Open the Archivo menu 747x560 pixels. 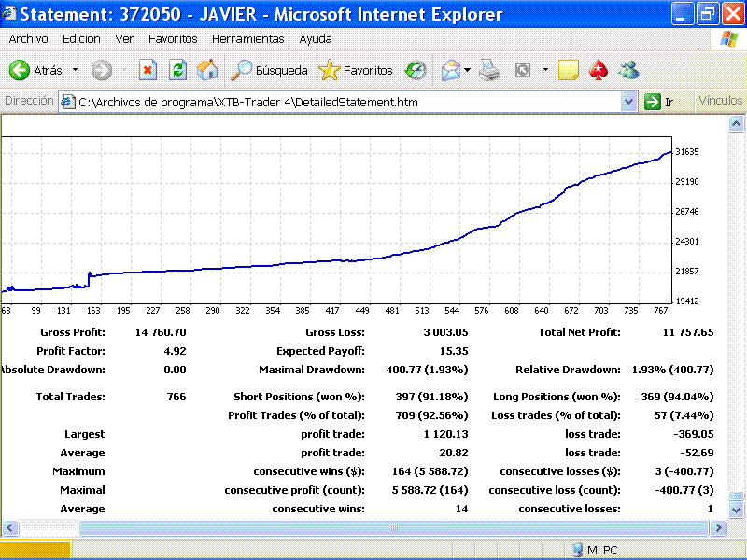pos(29,39)
